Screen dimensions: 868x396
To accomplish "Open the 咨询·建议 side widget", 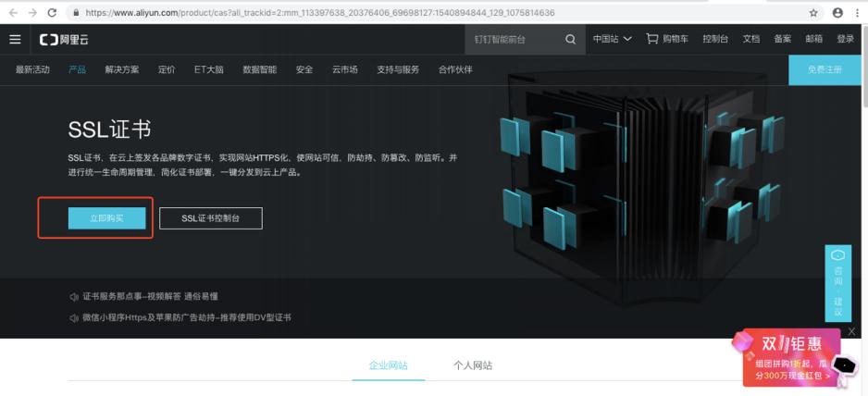I will pos(837,283).
